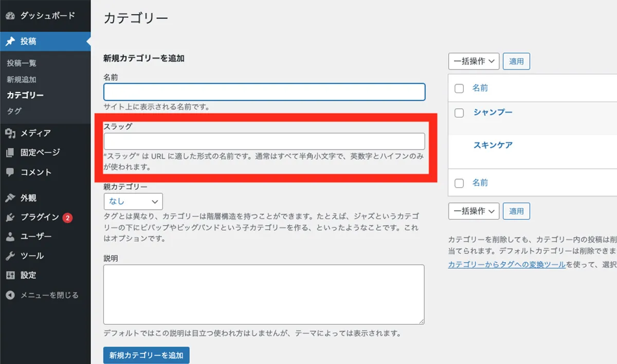Click the ツール wrench icon

click(10, 256)
